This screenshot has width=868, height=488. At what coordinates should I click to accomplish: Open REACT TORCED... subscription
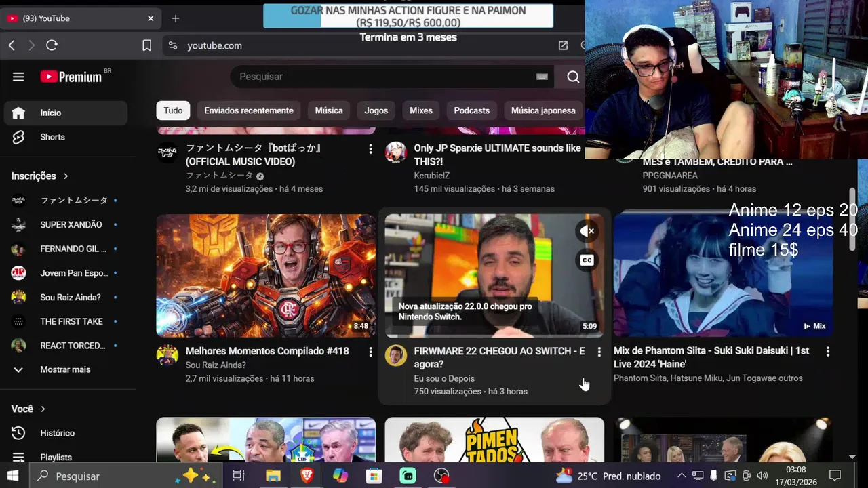[65, 346]
